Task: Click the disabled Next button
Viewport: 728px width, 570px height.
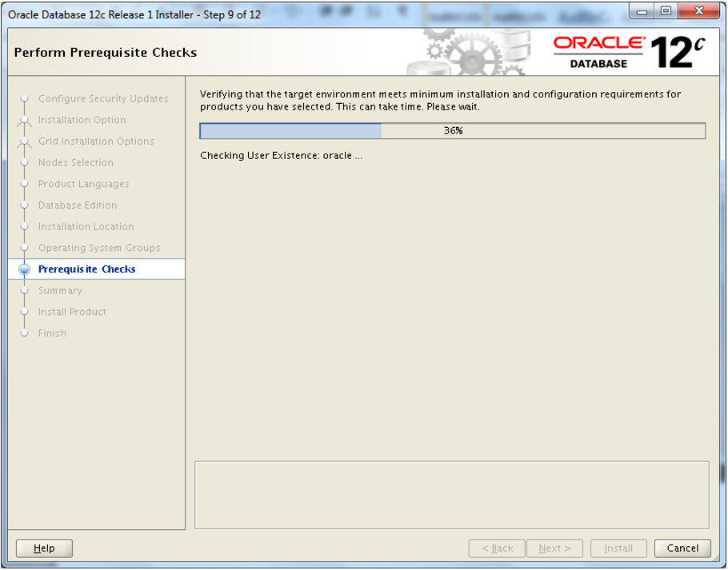Action: coord(554,548)
